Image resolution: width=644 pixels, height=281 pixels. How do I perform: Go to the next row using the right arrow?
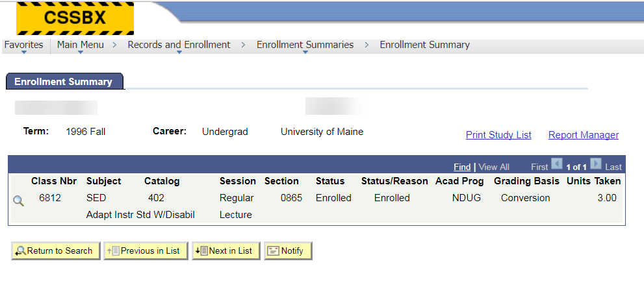pos(596,164)
